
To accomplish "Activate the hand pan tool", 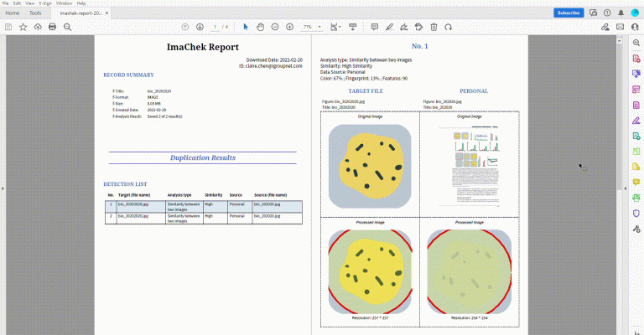I will click(x=261, y=27).
